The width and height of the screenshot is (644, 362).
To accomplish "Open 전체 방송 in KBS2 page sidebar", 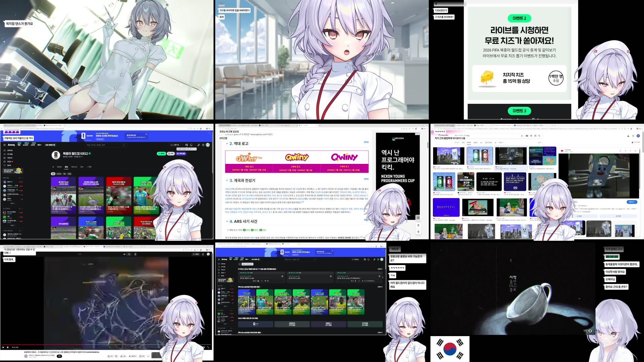I will tap(8, 150).
